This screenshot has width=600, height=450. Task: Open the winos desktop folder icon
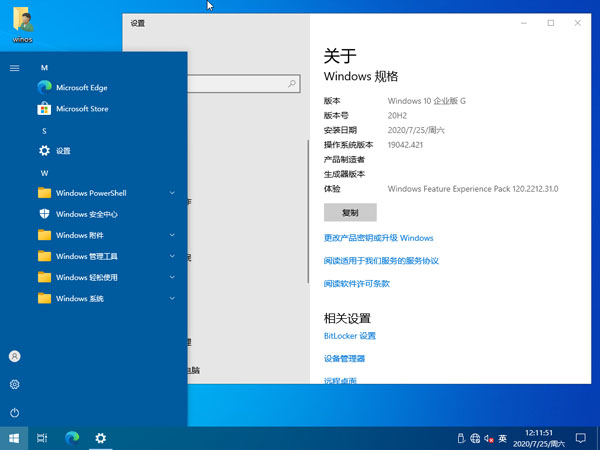23,24
